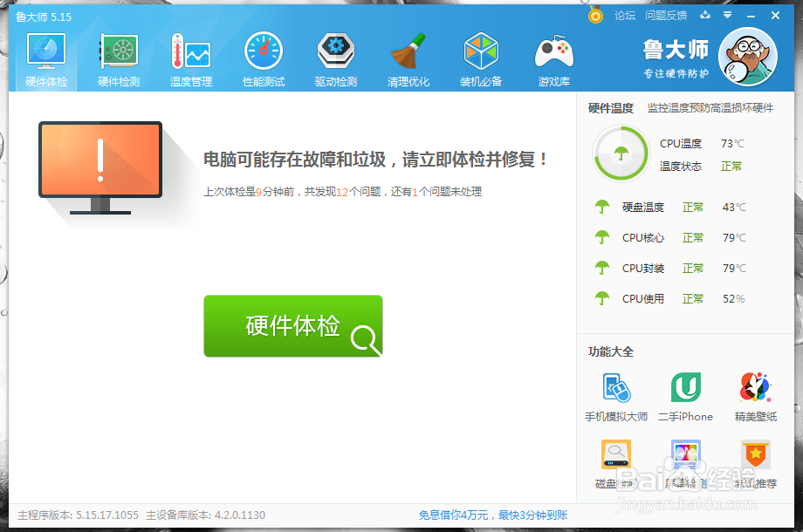Click the 功能大全 section heading
This screenshot has height=532, width=803.
(610, 351)
